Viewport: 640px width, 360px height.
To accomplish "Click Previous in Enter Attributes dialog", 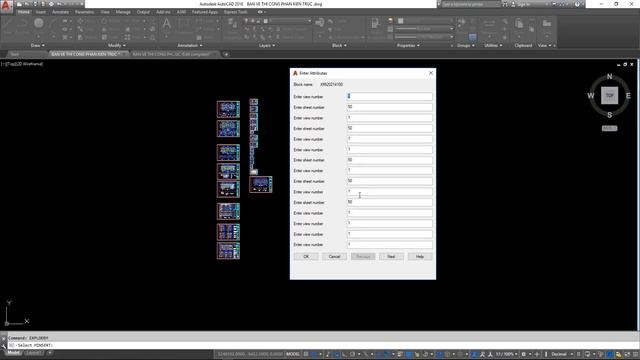I will 363,257.
